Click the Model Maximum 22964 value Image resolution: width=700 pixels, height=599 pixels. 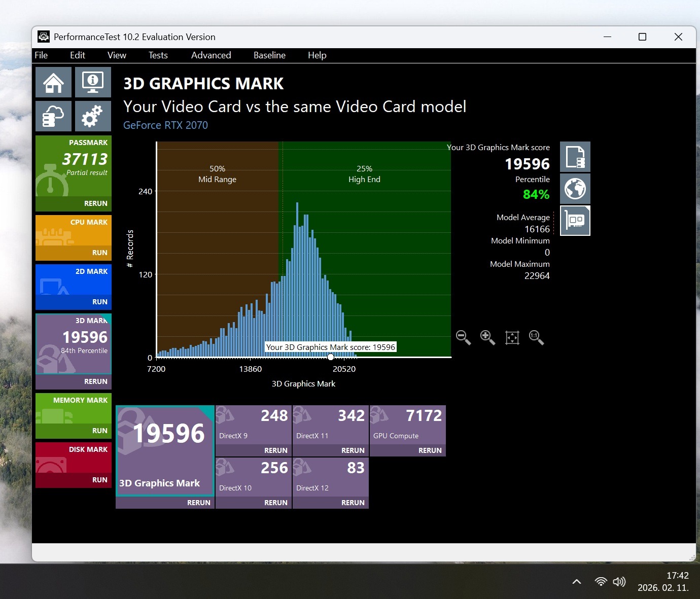pyautogui.click(x=537, y=276)
